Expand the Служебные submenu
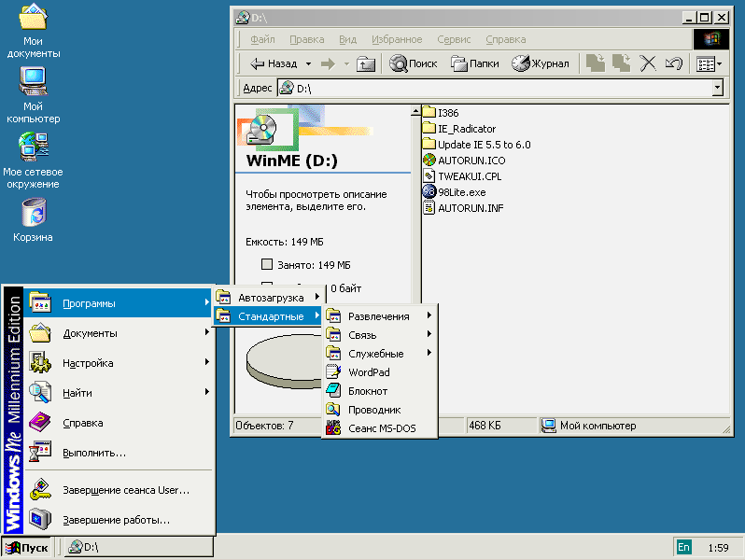The height and width of the screenshot is (560, 745). pyautogui.click(x=379, y=354)
